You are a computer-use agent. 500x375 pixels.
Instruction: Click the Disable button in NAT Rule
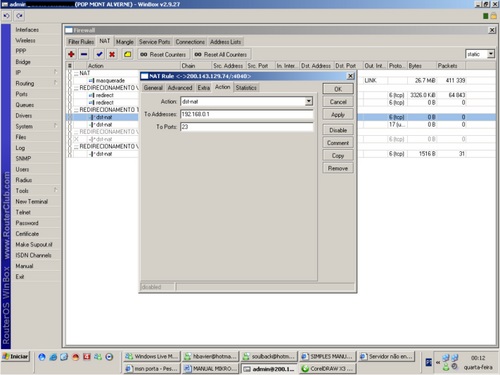338,130
